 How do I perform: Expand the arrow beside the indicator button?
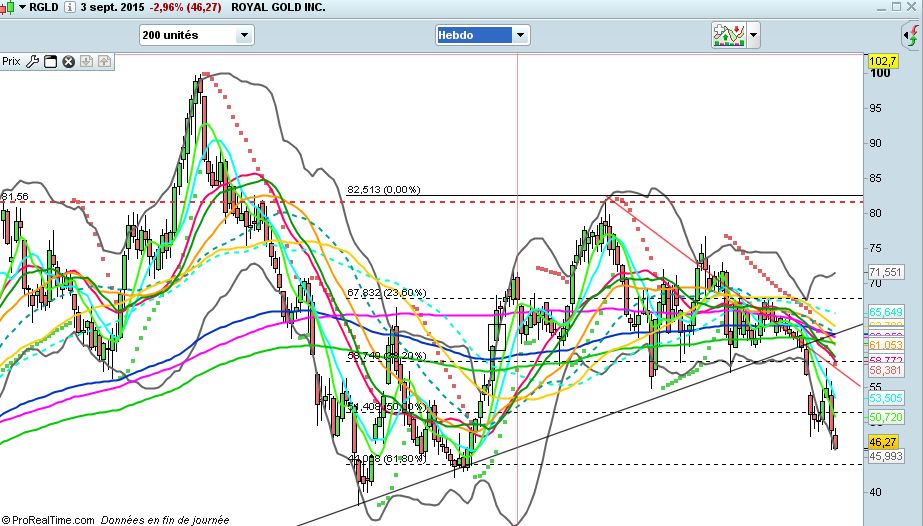753,35
